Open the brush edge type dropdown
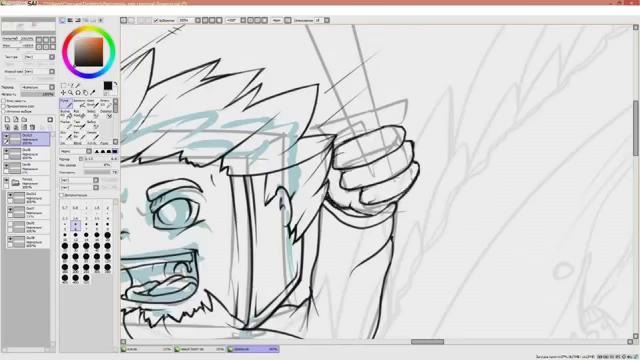 (89, 151)
